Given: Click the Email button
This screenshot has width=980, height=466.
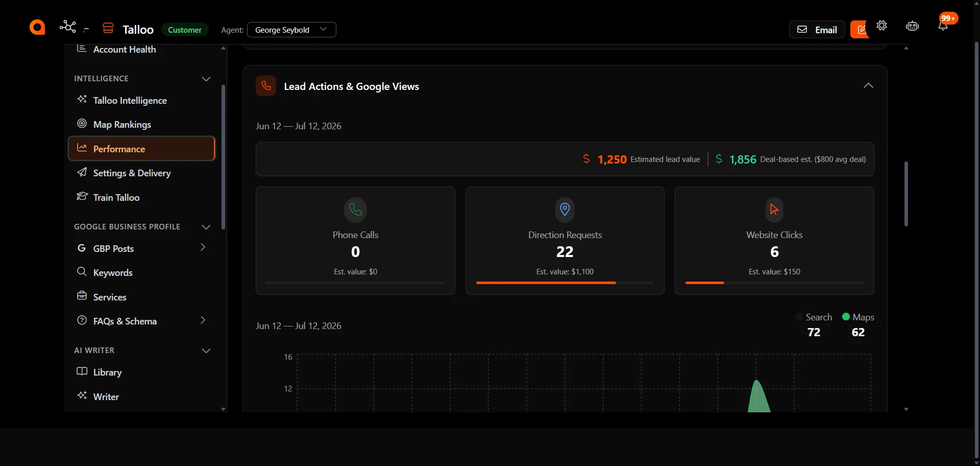Looking at the screenshot, I should 817,30.
